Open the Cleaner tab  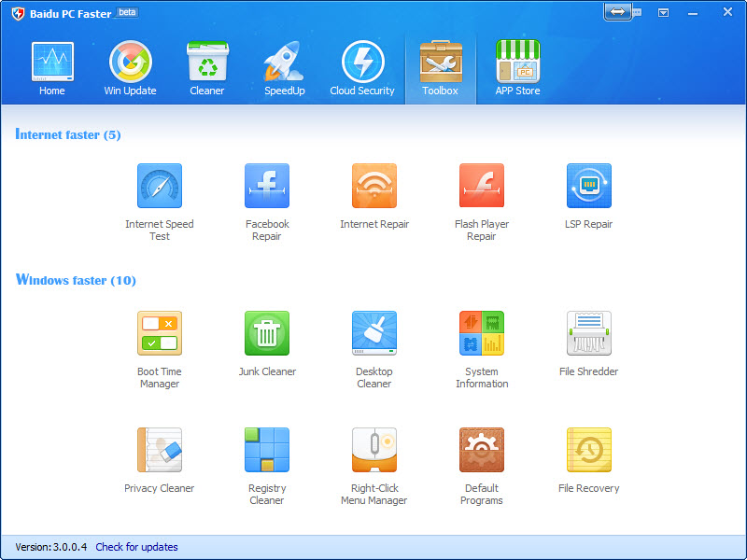click(207, 68)
